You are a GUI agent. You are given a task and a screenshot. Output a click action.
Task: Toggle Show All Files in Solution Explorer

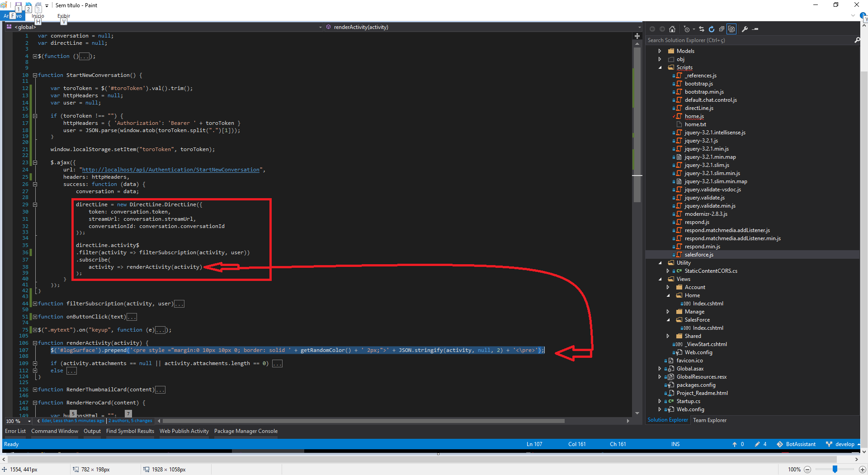[731, 29]
